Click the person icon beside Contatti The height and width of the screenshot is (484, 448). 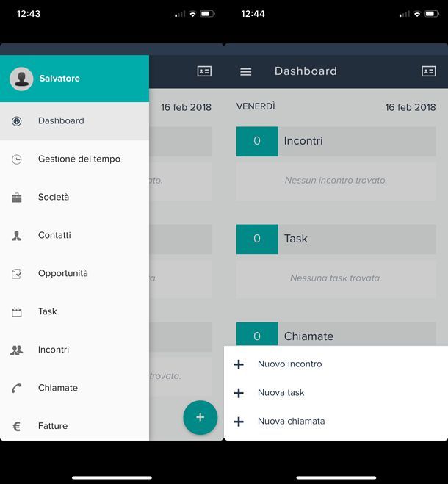click(17, 236)
